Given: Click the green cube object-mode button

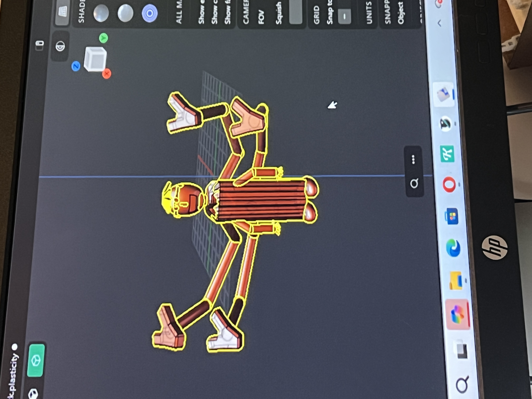Looking at the screenshot, I should pos(36,360).
